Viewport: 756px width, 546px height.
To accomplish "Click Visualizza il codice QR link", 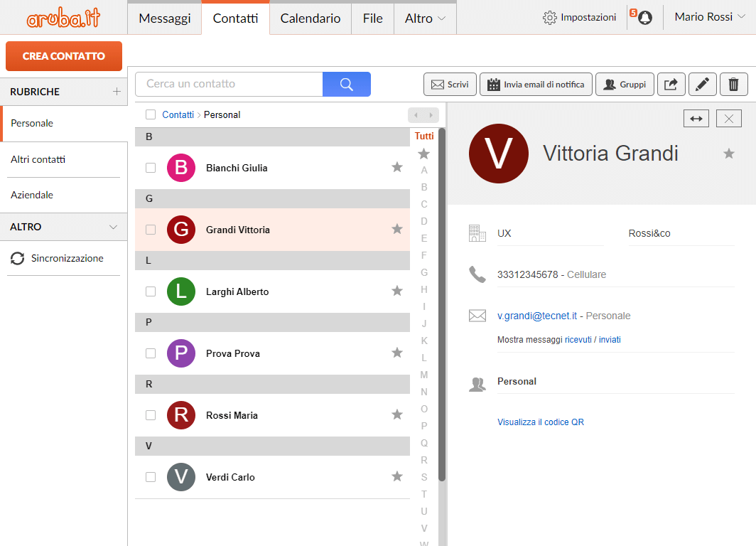I will coord(541,422).
